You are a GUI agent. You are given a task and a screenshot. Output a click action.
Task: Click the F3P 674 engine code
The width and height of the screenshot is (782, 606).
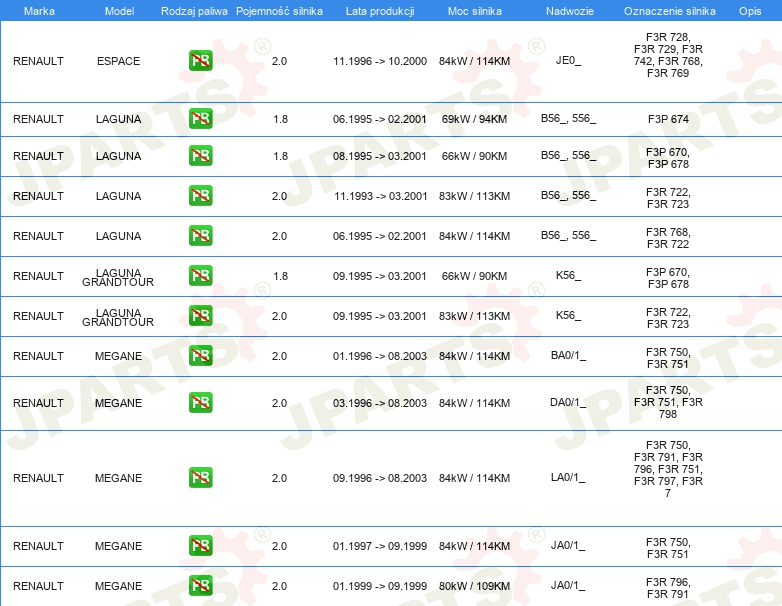(668, 119)
